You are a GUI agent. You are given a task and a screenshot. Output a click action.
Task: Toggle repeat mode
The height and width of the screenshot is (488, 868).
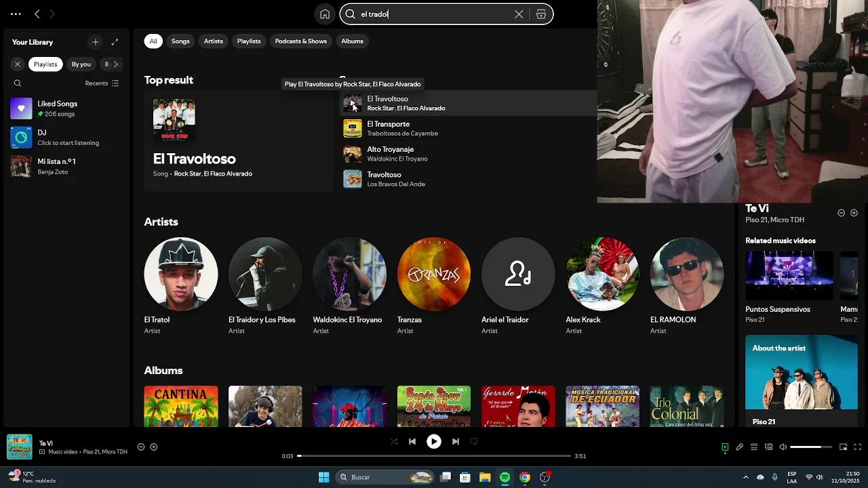pos(474,441)
